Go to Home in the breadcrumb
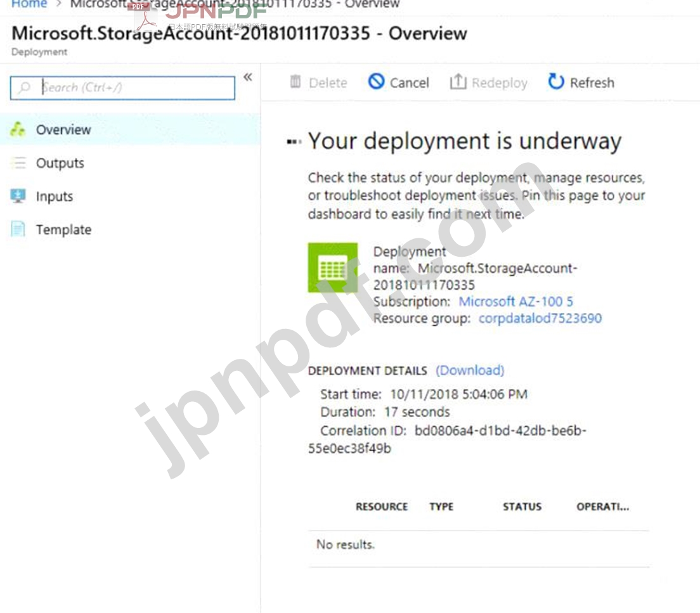Image resolution: width=700 pixels, height=613 pixels. [x=29, y=4]
